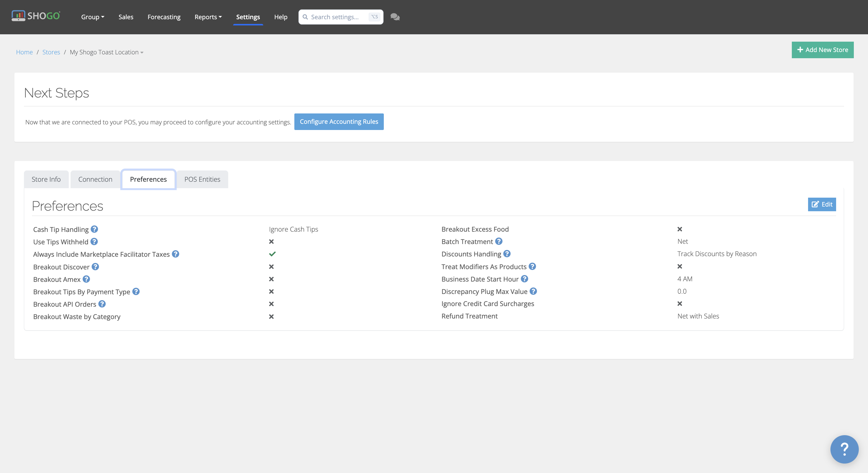The height and width of the screenshot is (473, 868).
Task: Click help icon beside Cash Tip Handling
Action: pos(94,229)
